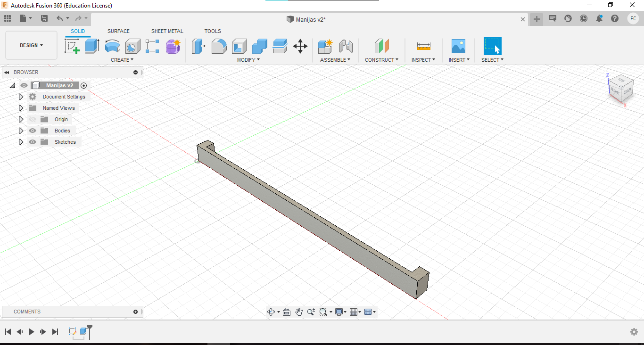Open a new design tab with plus
644x345 pixels.
[x=537, y=19]
